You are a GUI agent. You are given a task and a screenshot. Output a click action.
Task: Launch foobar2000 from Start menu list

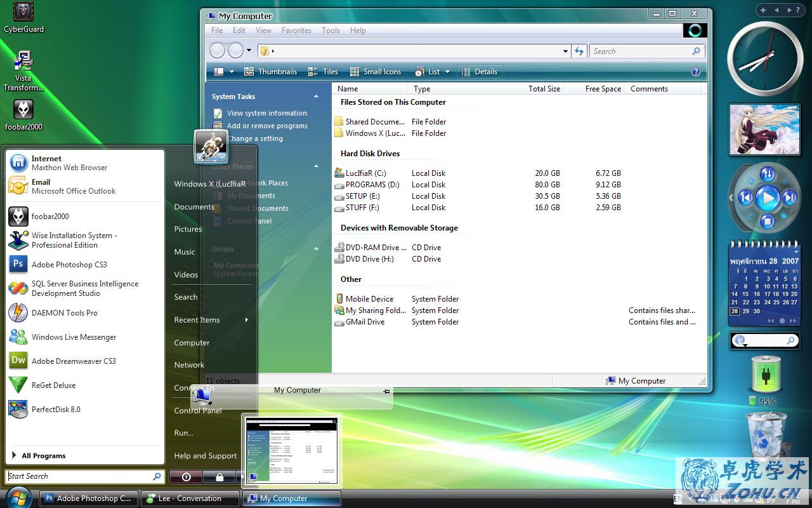[x=84, y=217]
